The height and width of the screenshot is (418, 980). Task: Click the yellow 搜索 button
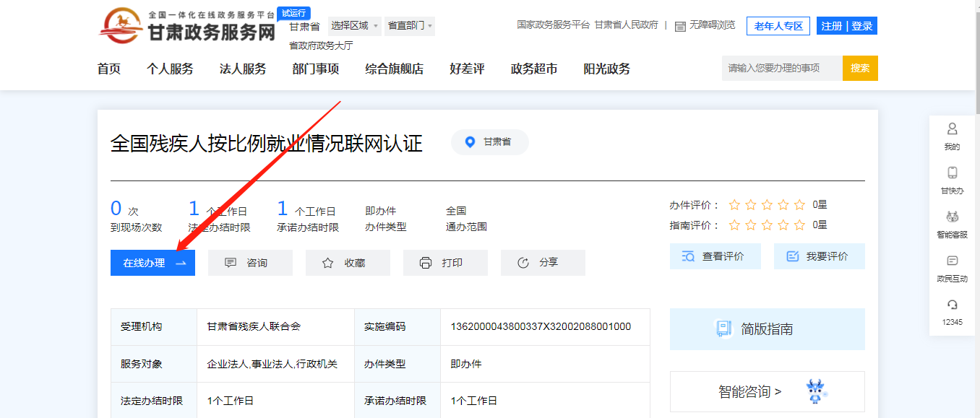860,68
